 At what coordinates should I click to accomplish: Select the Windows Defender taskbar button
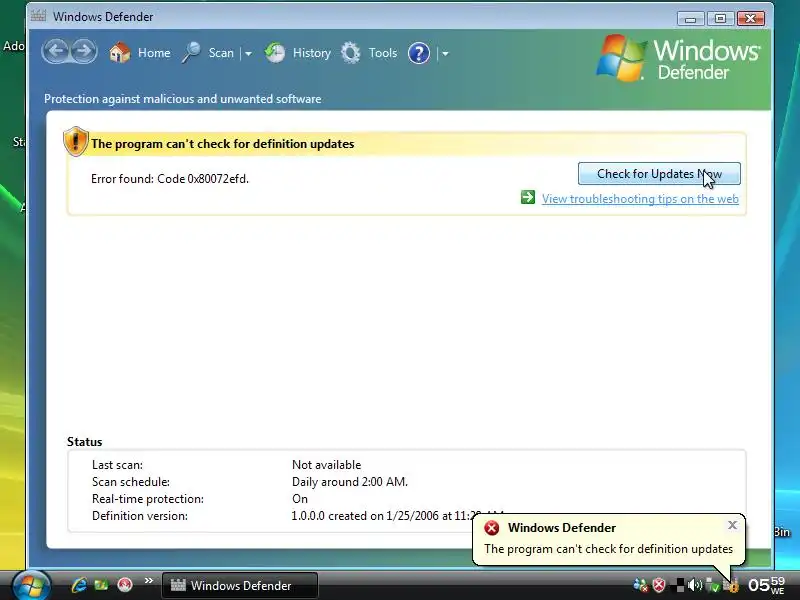240,586
